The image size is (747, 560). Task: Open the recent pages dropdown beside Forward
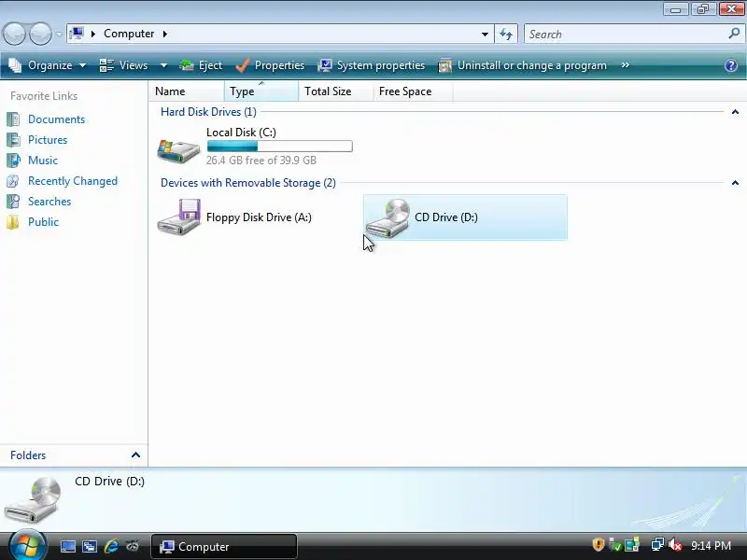click(x=59, y=34)
